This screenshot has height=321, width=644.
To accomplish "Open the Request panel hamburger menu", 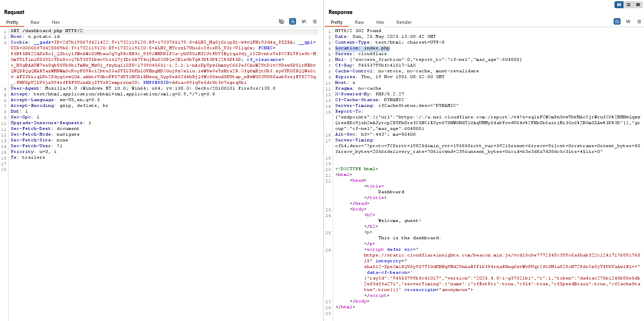I will [x=315, y=21].
